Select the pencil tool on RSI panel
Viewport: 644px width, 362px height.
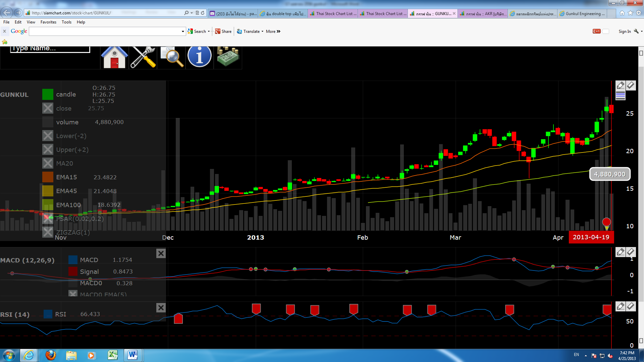[621, 306]
